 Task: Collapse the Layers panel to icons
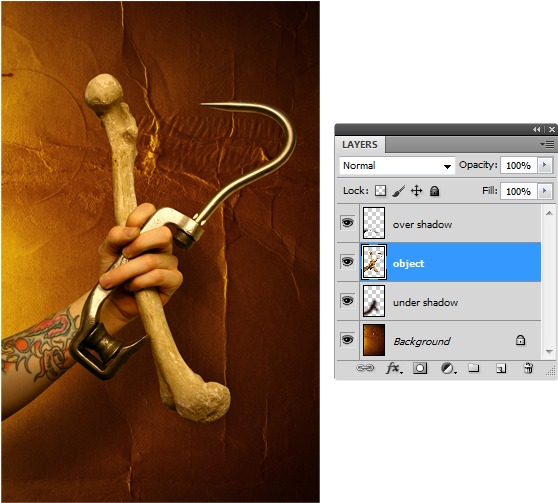point(537,130)
